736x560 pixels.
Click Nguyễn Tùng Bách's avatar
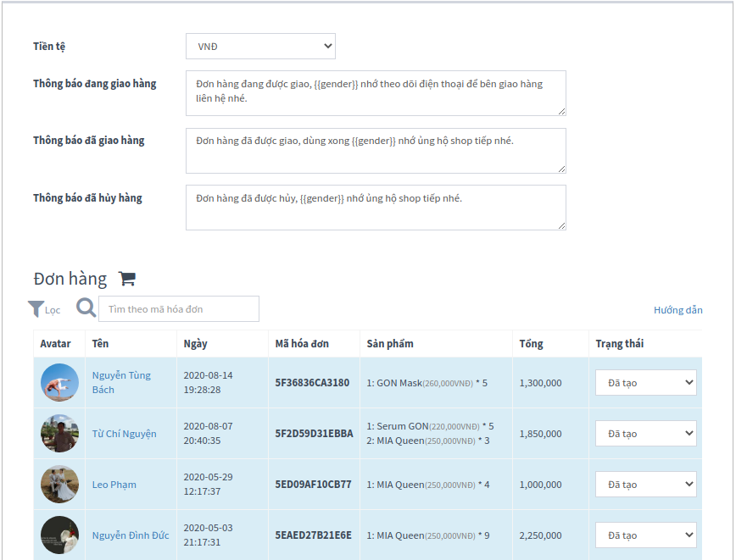[59, 382]
